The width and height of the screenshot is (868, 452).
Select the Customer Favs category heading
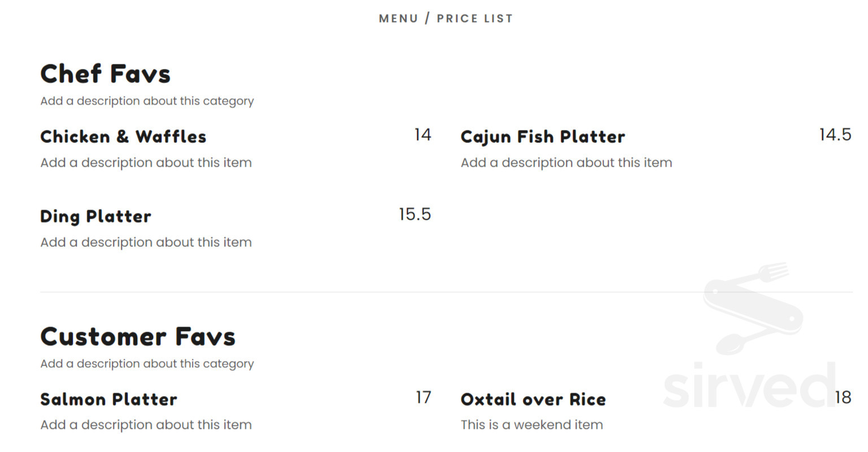(x=138, y=337)
